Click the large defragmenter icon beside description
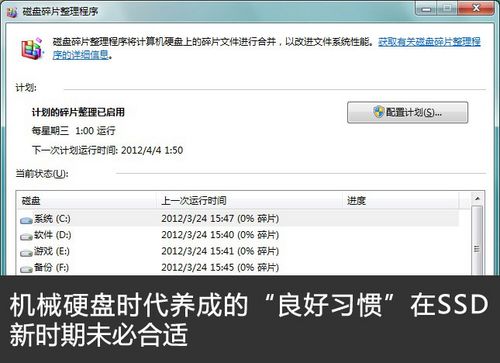 [x=32, y=49]
